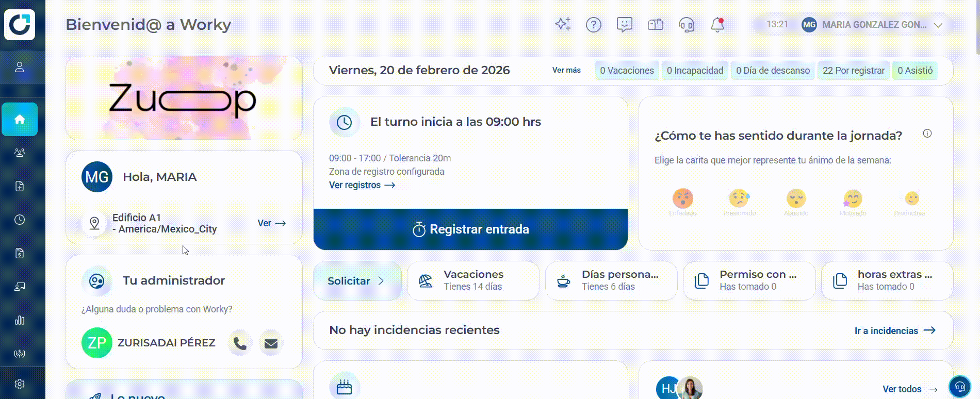Click the 0 Día de descanso chip
980x399 pixels.
(x=773, y=71)
